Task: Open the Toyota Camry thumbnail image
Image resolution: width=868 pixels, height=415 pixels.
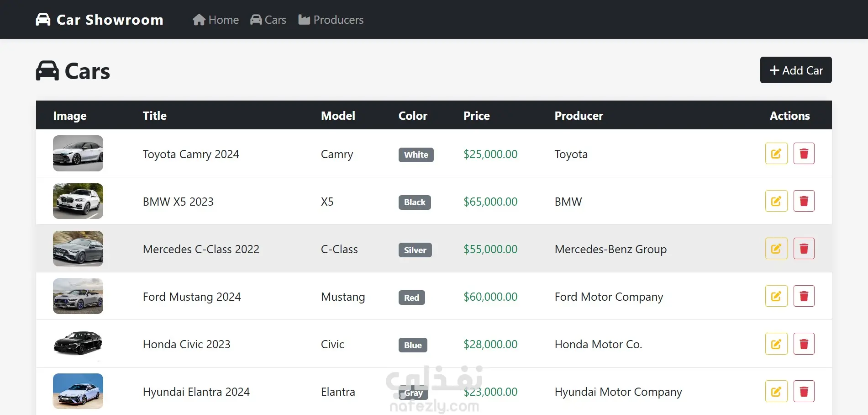Action: tap(78, 153)
